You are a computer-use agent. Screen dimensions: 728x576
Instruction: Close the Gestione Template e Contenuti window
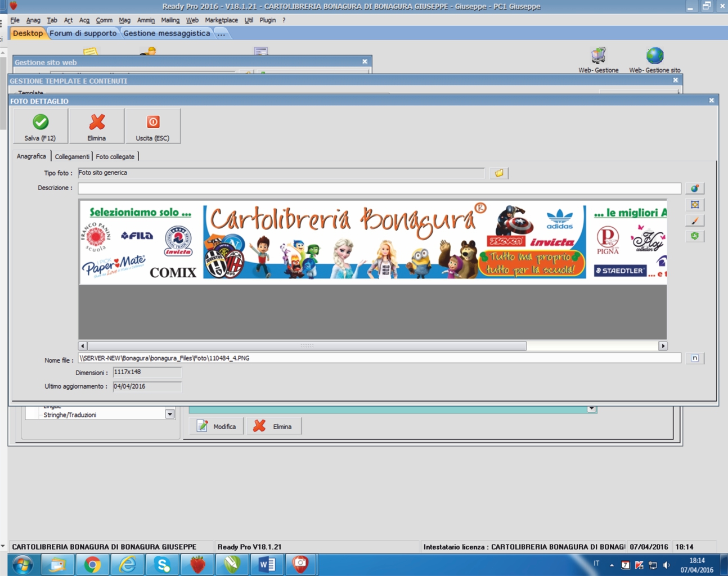675,80
